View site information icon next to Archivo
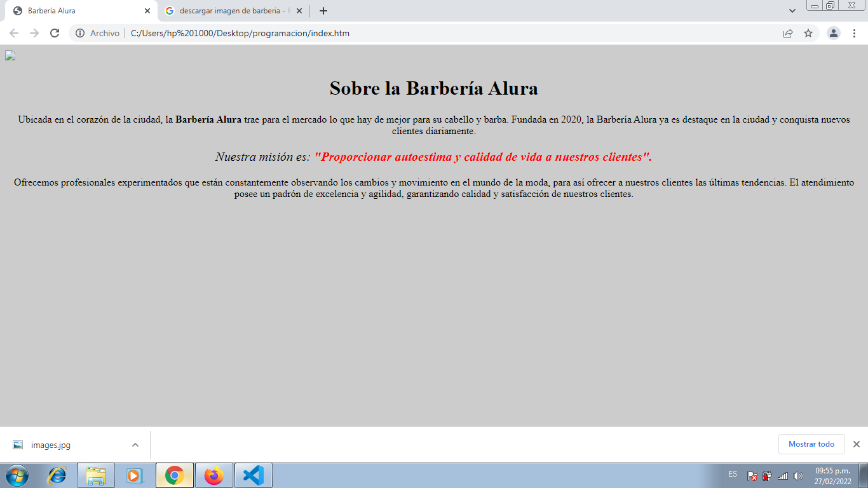 coord(80,33)
